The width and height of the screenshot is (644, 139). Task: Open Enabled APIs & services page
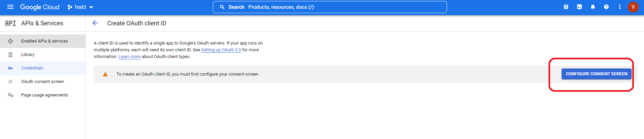pyautogui.click(x=44, y=41)
